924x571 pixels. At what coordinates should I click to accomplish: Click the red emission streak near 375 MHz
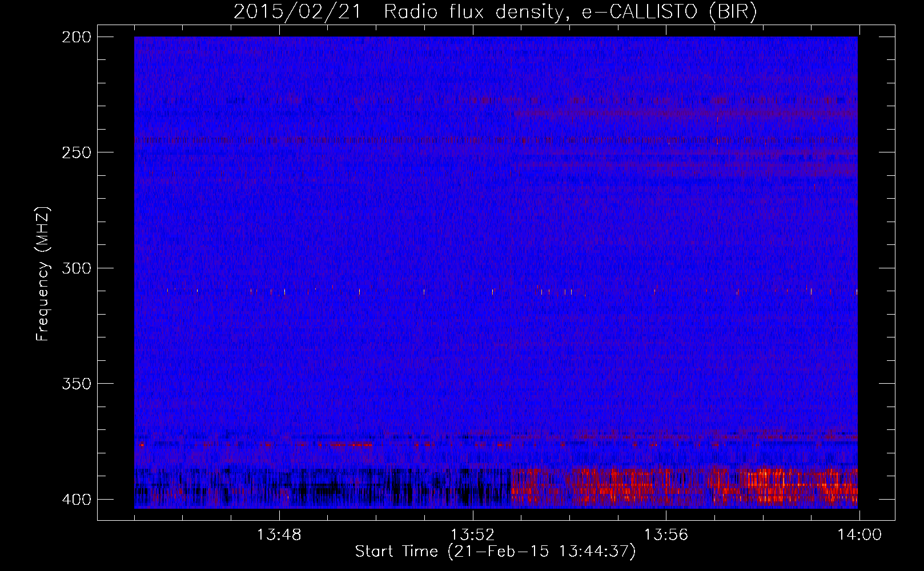[x=346, y=444]
